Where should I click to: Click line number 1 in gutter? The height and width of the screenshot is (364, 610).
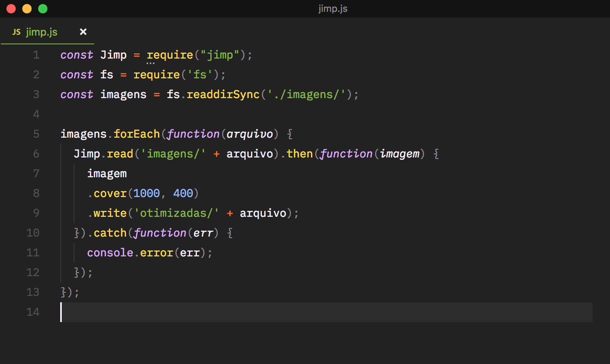click(36, 55)
